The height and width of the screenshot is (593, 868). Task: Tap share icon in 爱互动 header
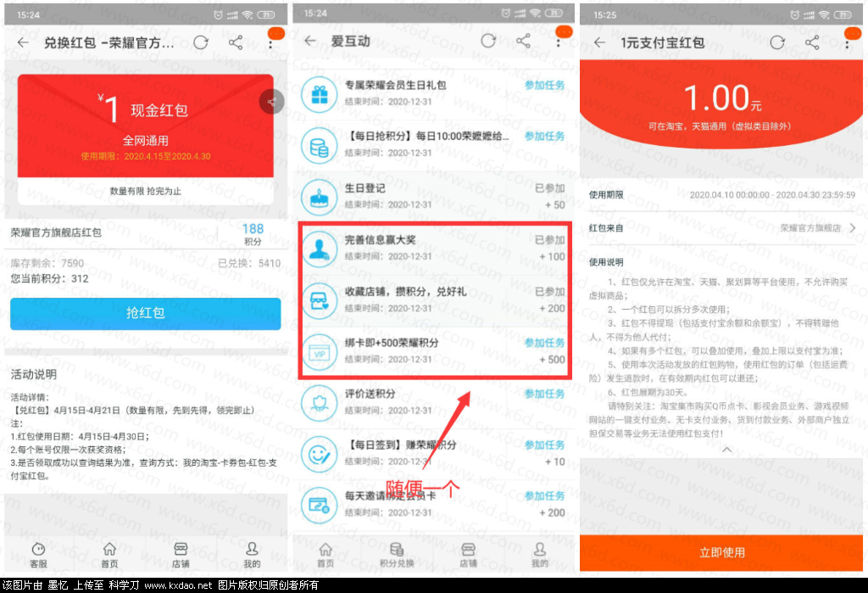523,41
